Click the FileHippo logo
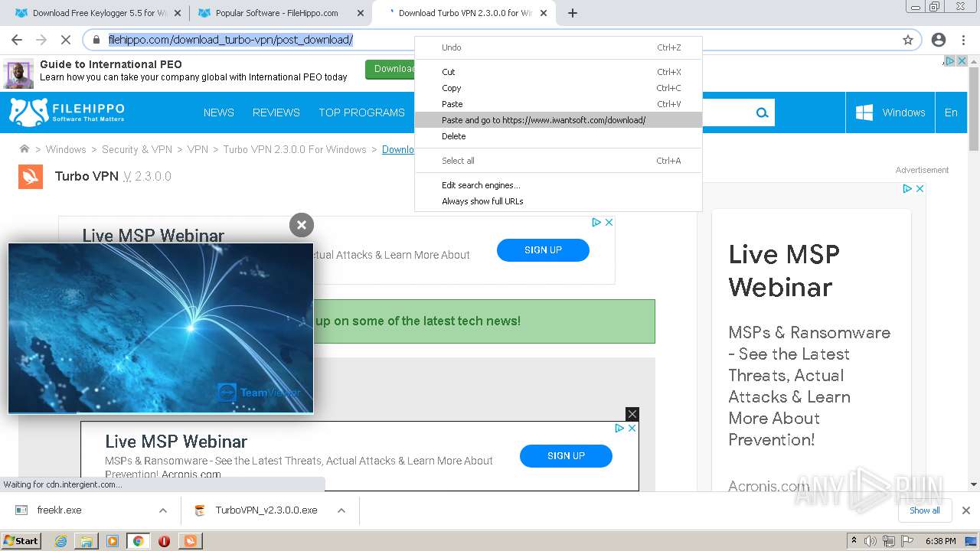The height and width of the screenshot is (551, 980). click(x=67, y=112)
